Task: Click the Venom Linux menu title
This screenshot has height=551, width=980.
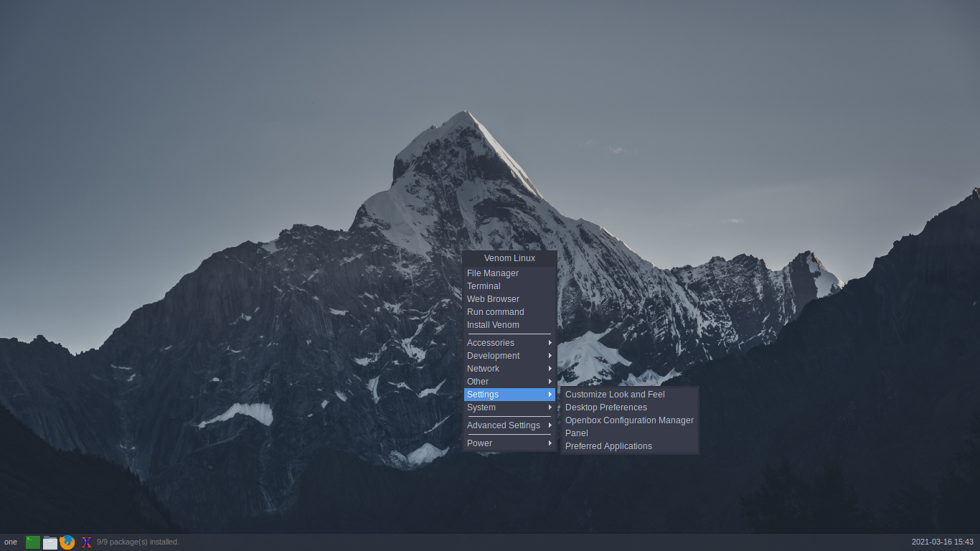Action: 509,258
